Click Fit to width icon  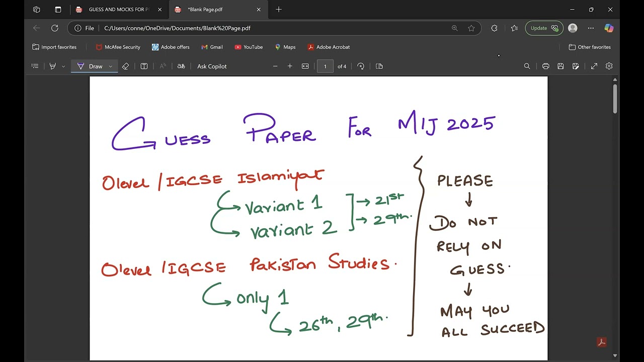(305, 66)
